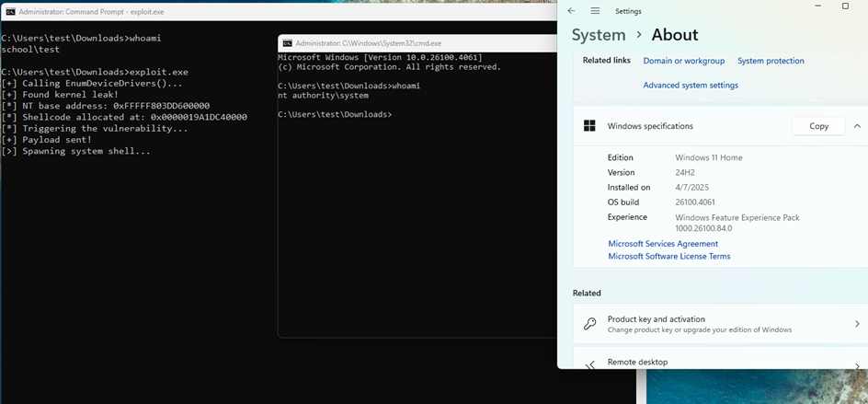Click the 'Related' section heading
The height and width of the screenshot is (404, 868).
[x=587, y=294]
